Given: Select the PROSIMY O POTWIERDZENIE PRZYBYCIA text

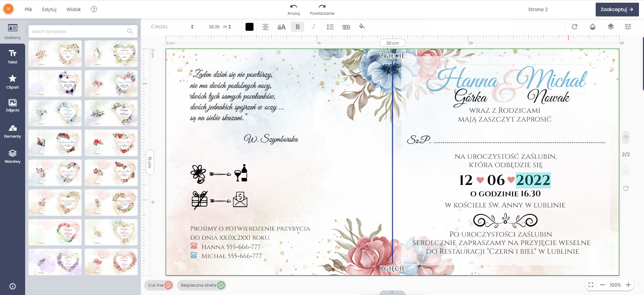Looking at the screenshot, I should 250,229.
